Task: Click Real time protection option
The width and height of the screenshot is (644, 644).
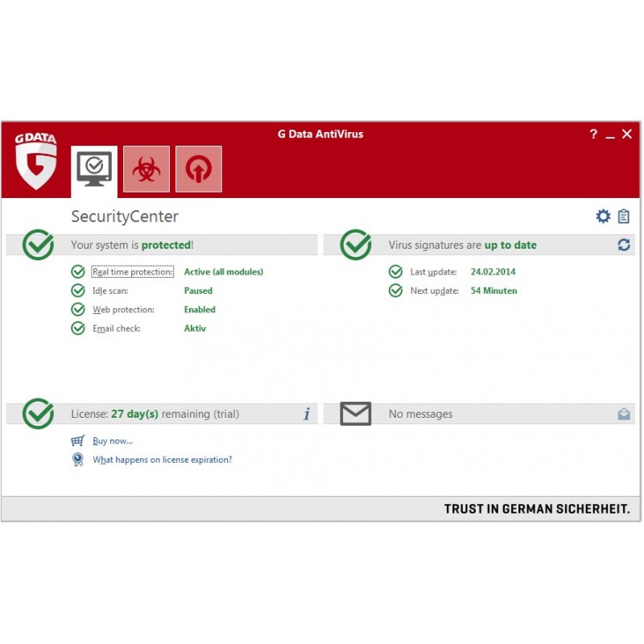Action: 133,272
